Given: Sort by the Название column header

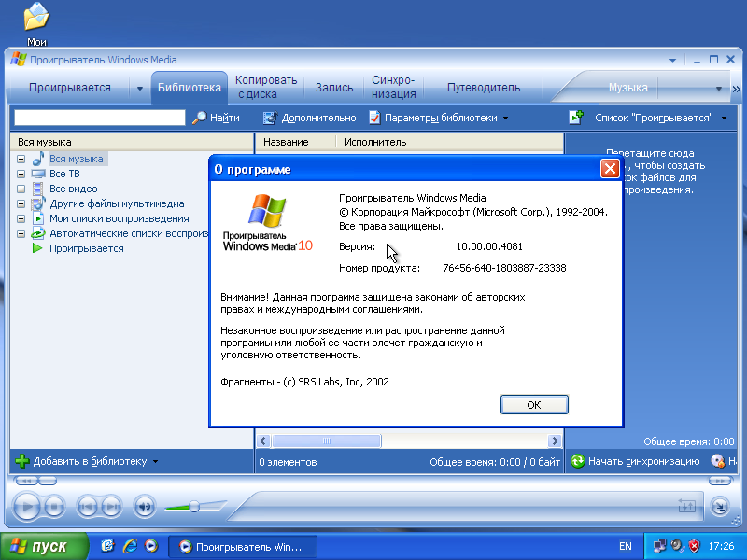Looking at the screenshot, I should 295,142.
